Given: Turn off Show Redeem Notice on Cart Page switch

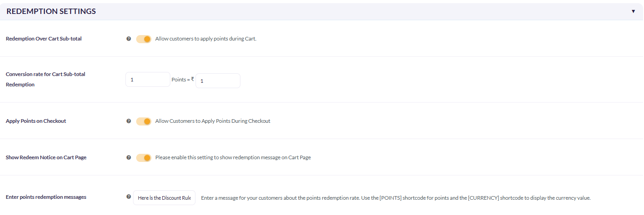Looking at the screenshot, I should (144, 158).
